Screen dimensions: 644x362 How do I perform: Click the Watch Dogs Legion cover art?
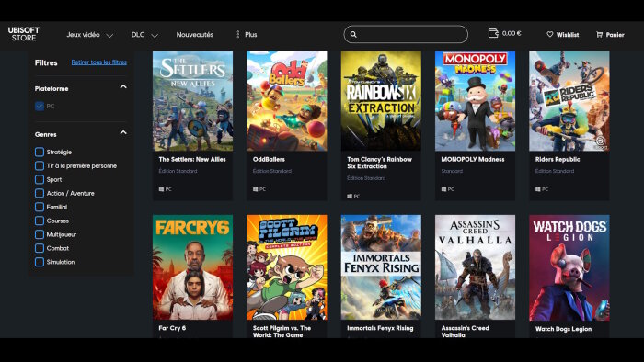click(x=569, y=267)
